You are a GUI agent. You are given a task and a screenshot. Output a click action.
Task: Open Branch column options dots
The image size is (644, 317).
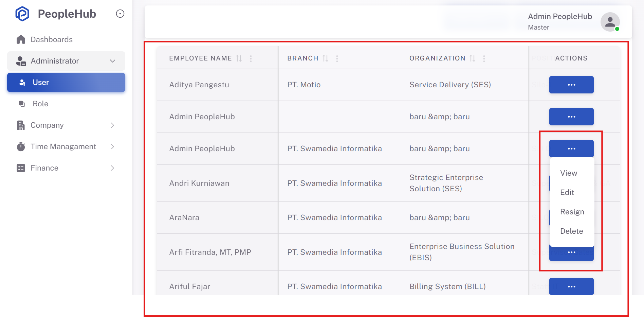click(337, 58)
